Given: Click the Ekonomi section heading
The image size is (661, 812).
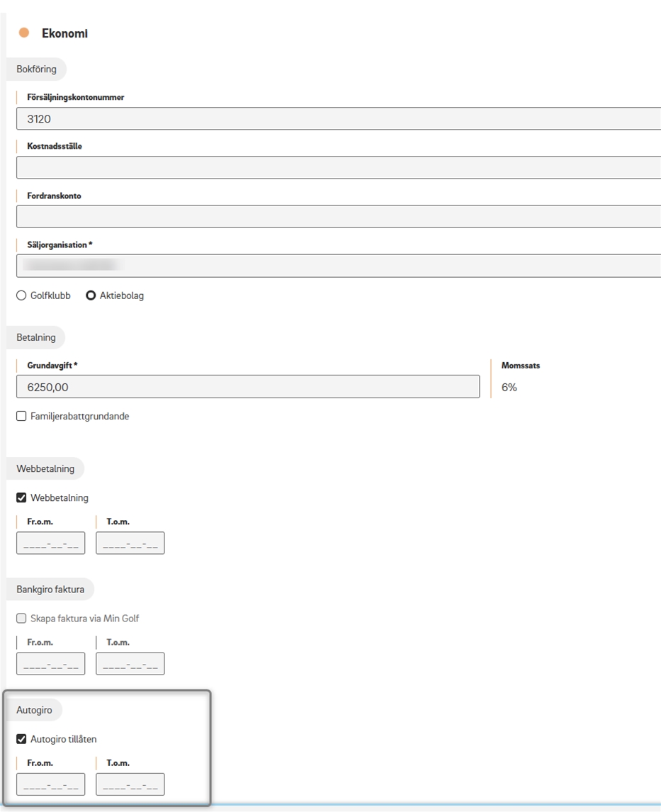Looking at the screenshot, I should (x=64, y=33).
